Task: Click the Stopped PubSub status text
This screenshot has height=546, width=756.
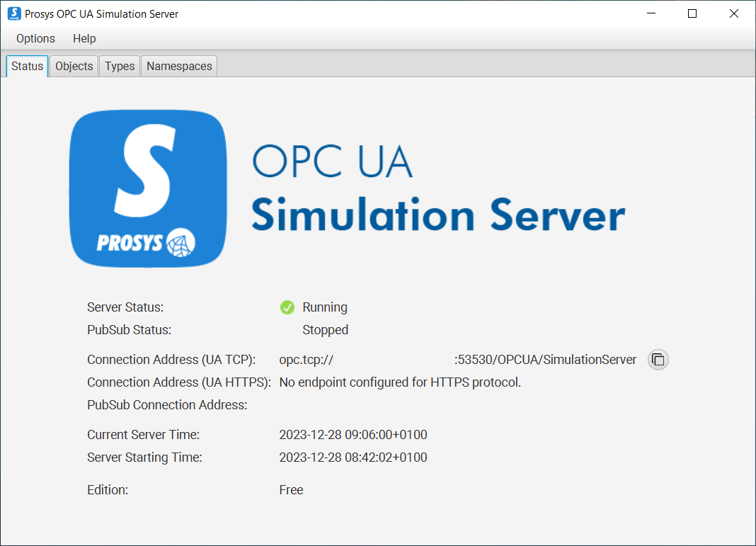Action: [x=325, y=330]
